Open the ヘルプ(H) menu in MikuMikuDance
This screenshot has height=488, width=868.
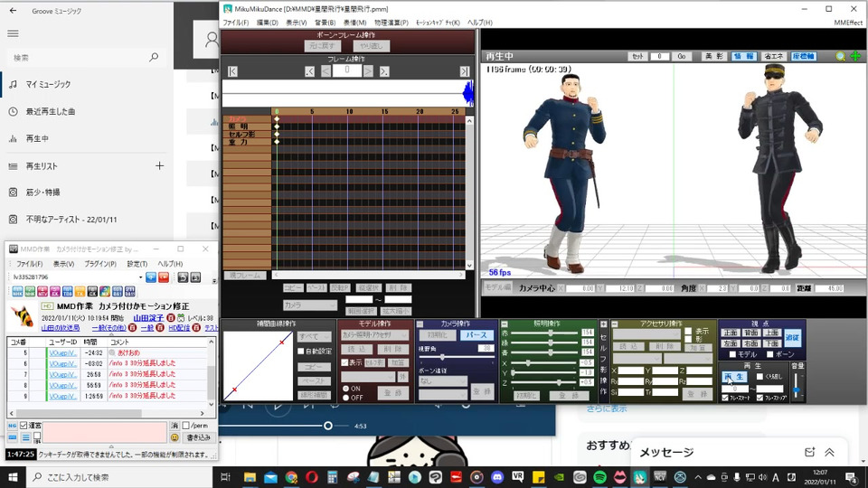tap(480, 23)
